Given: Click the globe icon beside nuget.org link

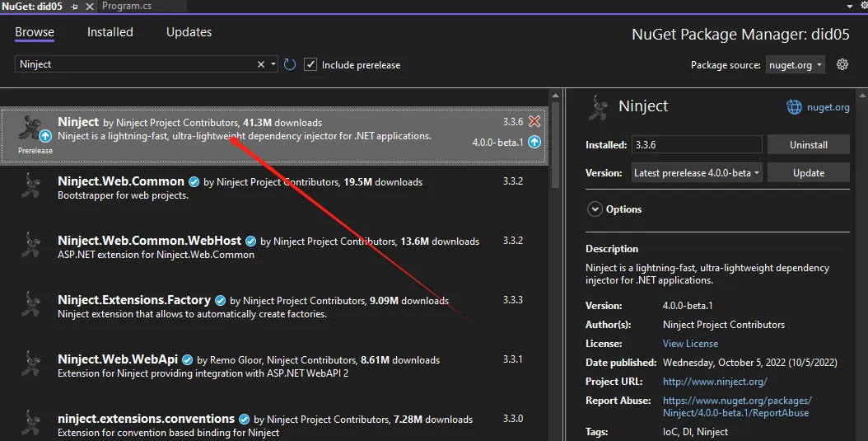Looking at the screenshot, I should [x=794, y=107].
